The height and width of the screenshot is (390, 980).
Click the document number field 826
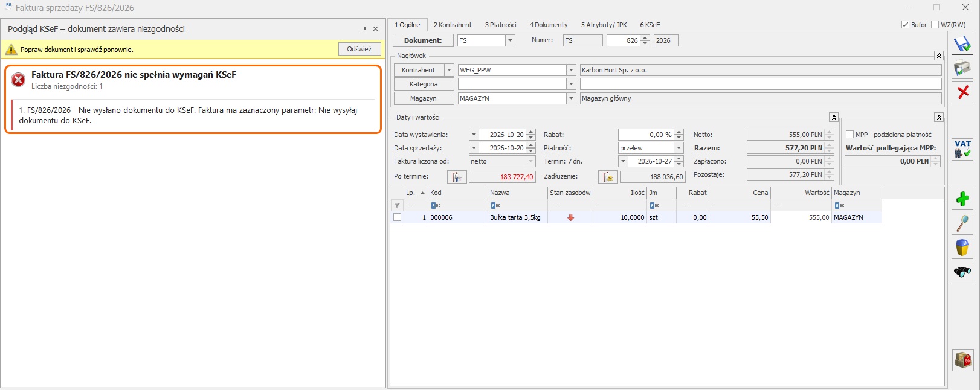point(624,40)
